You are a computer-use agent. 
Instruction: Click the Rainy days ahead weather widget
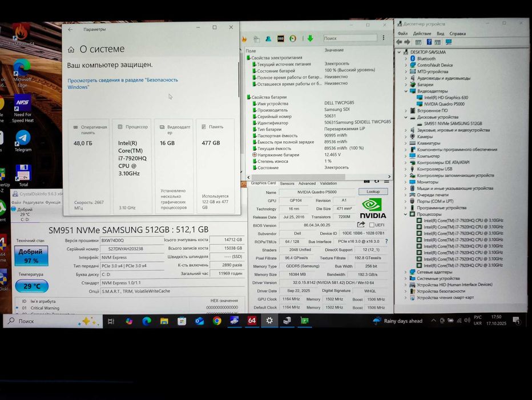coord(397,321)
